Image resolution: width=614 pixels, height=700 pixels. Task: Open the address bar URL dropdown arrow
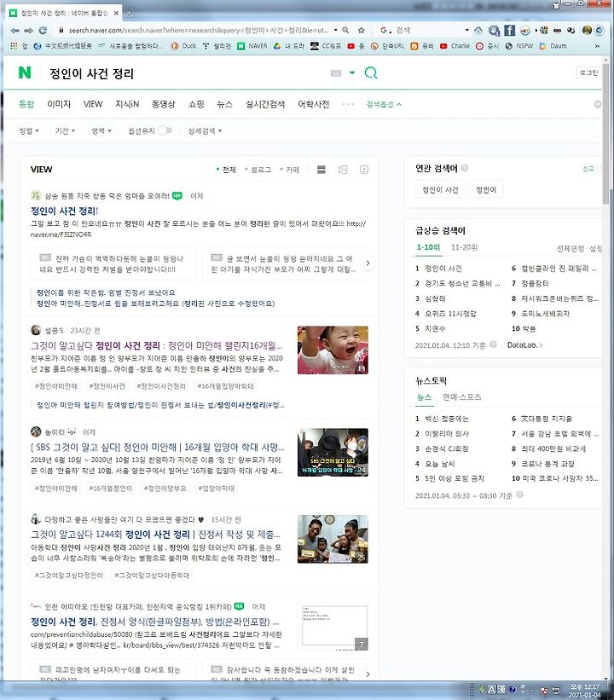click(x=335, y=30)
